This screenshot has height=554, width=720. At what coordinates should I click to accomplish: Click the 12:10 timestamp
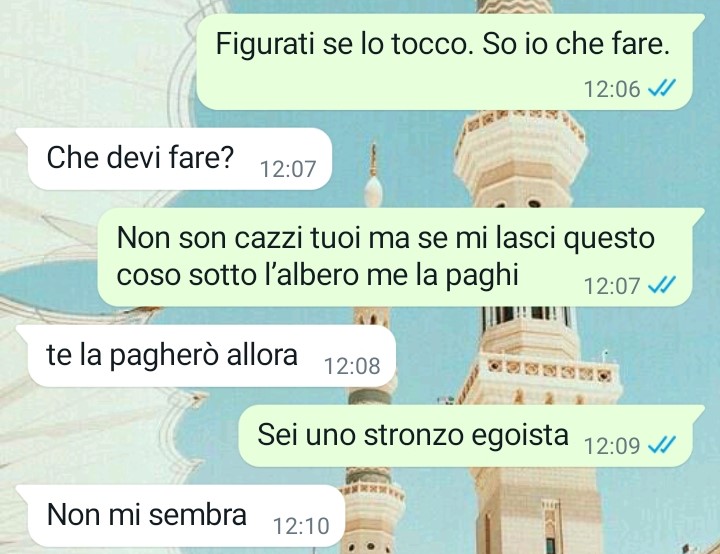click(x=301, y=526)
